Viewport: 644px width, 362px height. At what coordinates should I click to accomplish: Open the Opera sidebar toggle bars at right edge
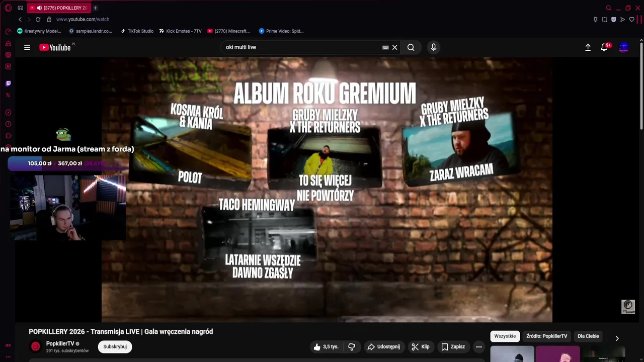[639, 19]
